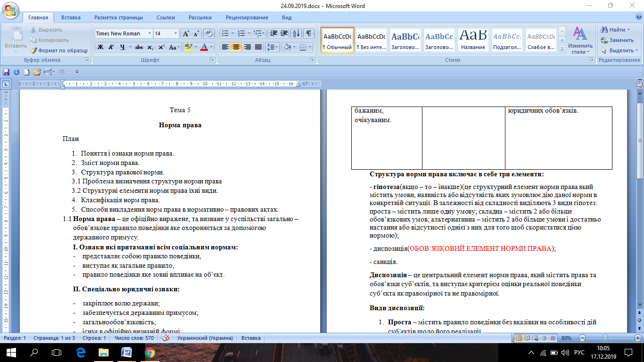Screen dimensions: 644x362
Task: Toggle Justify alignment
Action: (x=258, y=47)
